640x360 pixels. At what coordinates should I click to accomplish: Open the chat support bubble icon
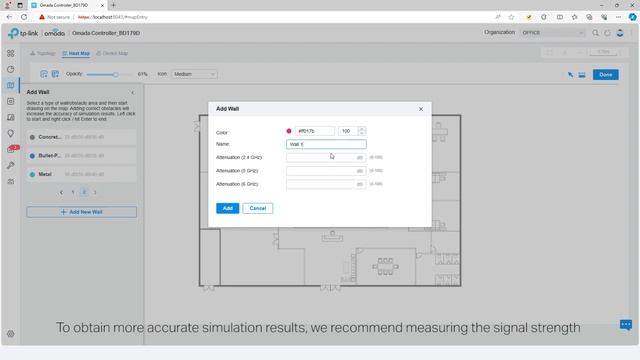point(626,325)
